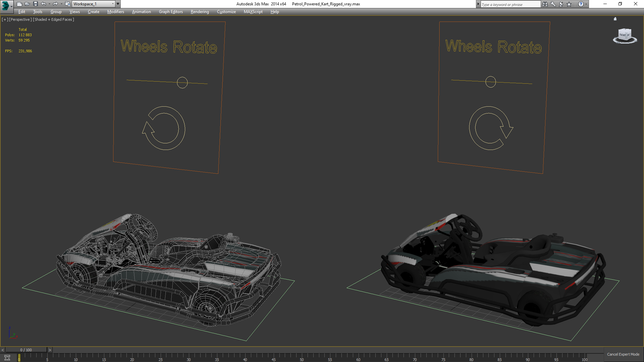The image size is (644, 362).
Task: Minimize the 3ds Max window
Action: point(605,4)
